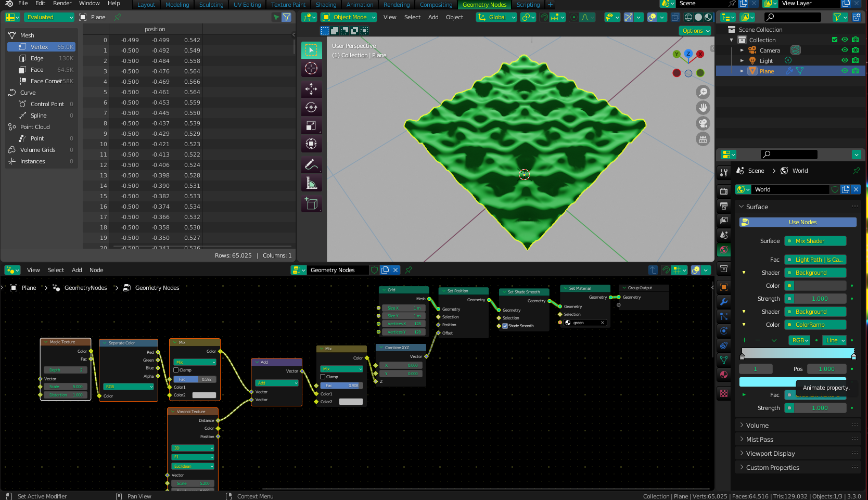Image resolution: width=868 pixels, height=500 pixels.
Task: Open the Output properties tab
Action: tap(724, 206)
